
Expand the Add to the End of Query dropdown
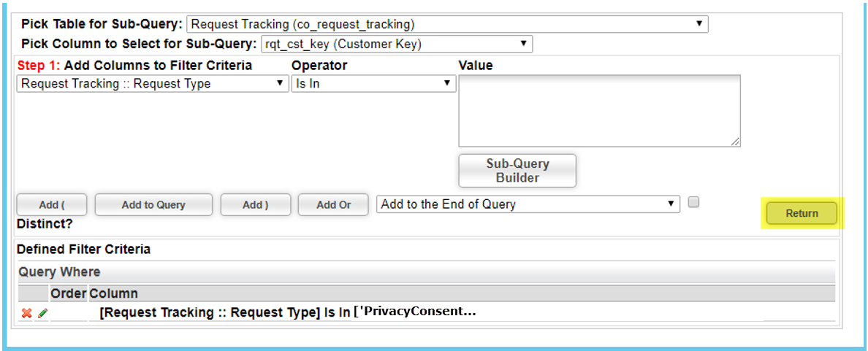(x=528, y=204)
